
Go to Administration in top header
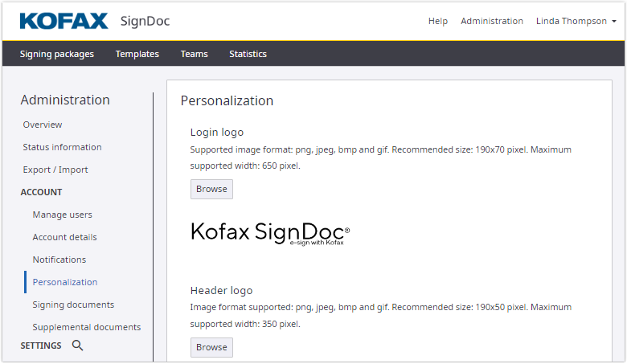pyautogui.click(x=492, y=21)
